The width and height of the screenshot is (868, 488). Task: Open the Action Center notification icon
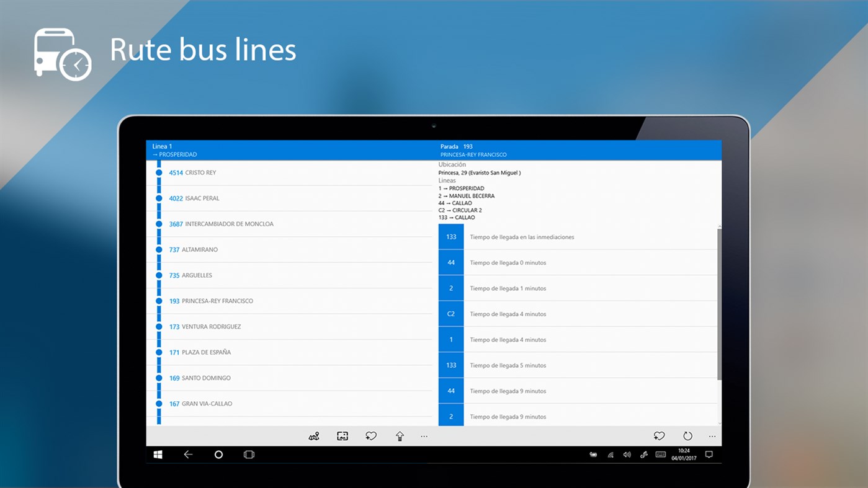tap(709, 454)
